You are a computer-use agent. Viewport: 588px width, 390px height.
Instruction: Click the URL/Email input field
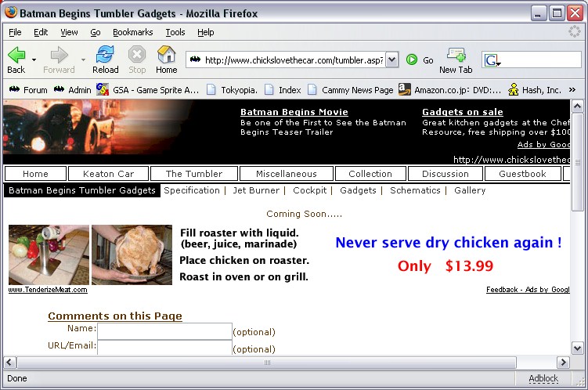tap(164, 348)
